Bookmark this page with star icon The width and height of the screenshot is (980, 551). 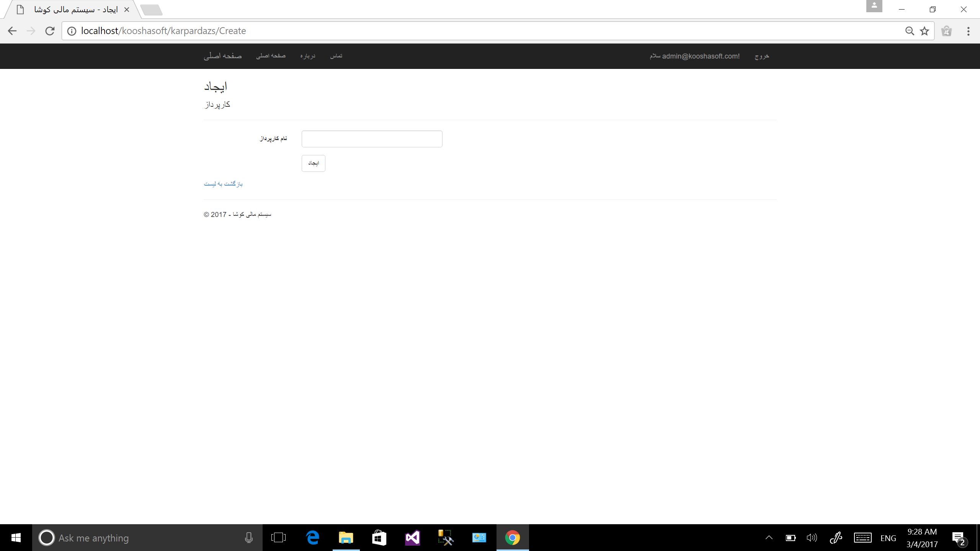click(924, 31)
